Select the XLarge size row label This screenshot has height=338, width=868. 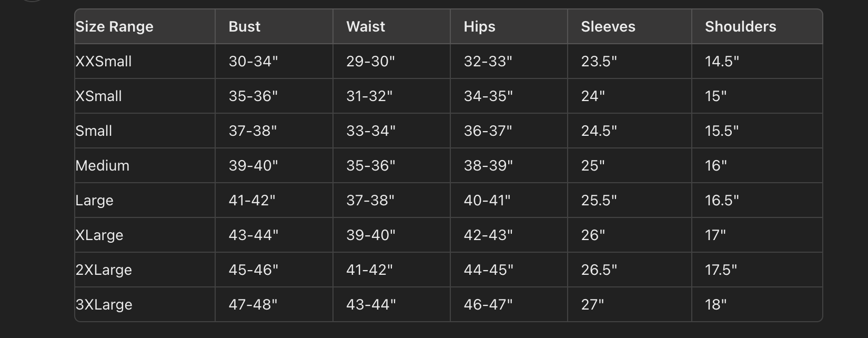(x=99, y=235)
